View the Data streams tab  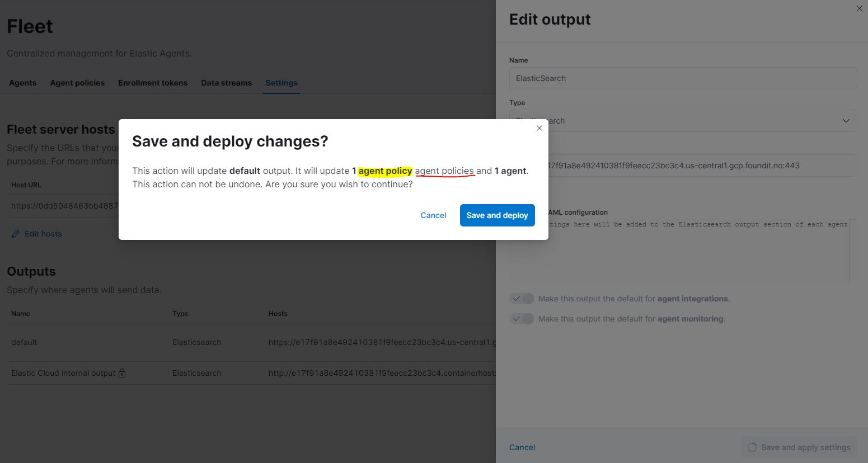(x=226, y=82)
